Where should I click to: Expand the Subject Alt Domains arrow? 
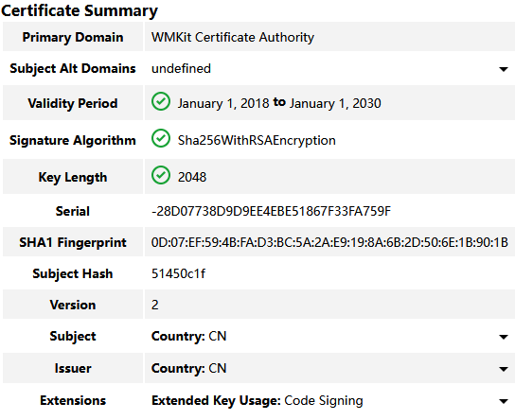[504, 69]
